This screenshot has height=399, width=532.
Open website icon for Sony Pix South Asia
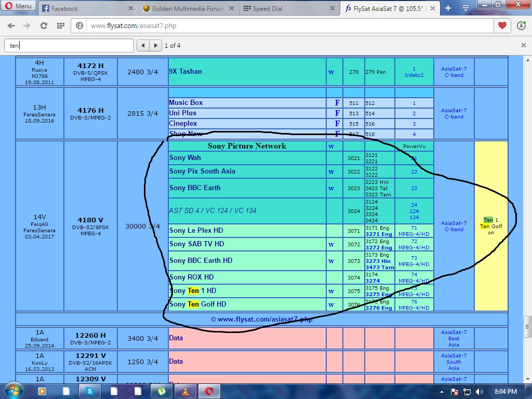[331, 172]
